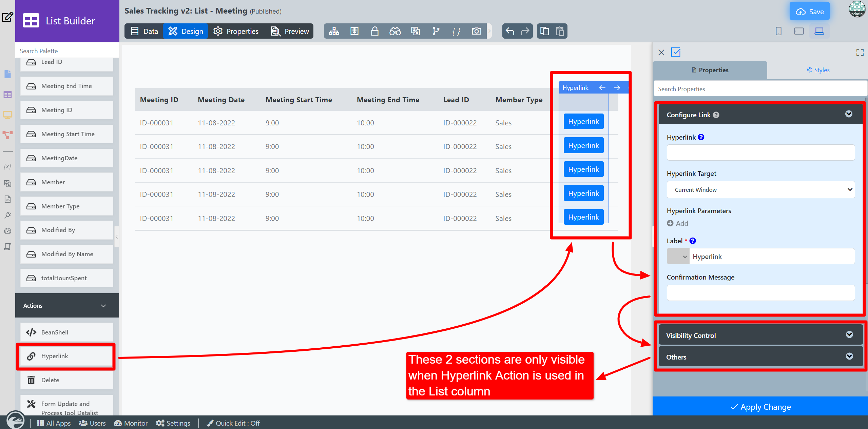868x429 pixels.
Task: Click the checkmark box icon in properties panel
Action: click(x=676, y=52)
